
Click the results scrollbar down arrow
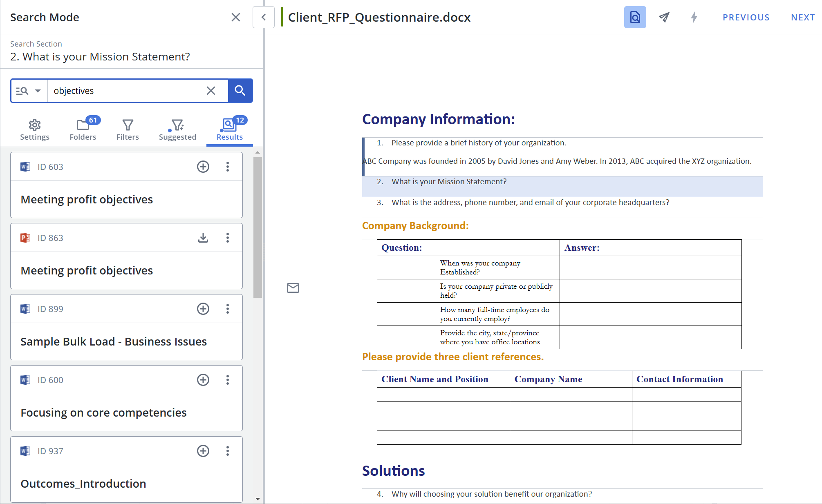click(258, 499)
